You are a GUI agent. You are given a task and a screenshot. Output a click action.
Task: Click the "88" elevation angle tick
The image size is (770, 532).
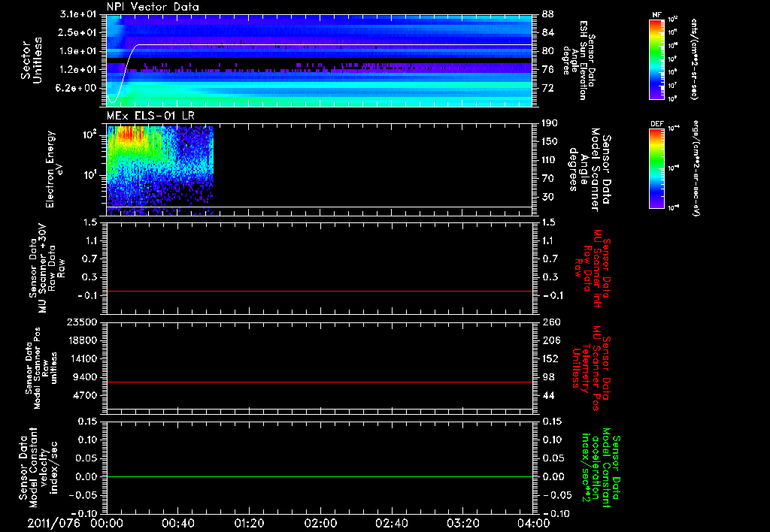[547, 14]
